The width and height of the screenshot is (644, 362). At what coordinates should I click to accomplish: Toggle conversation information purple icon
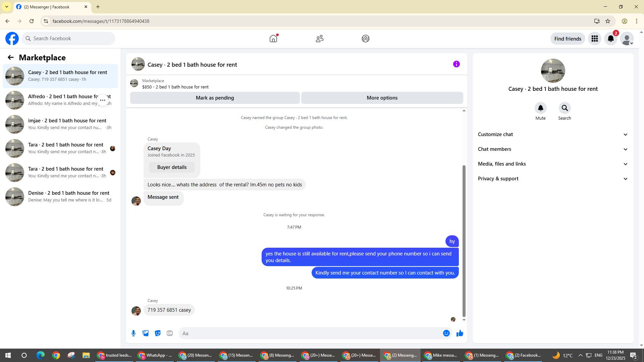456,64
